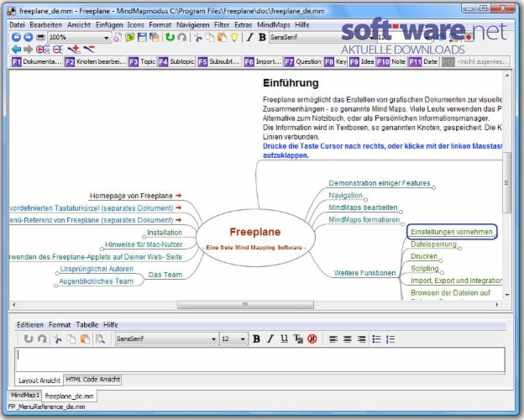
Task: Open main toolbar SansSerif font dropdown
Action: click(372, 38)
